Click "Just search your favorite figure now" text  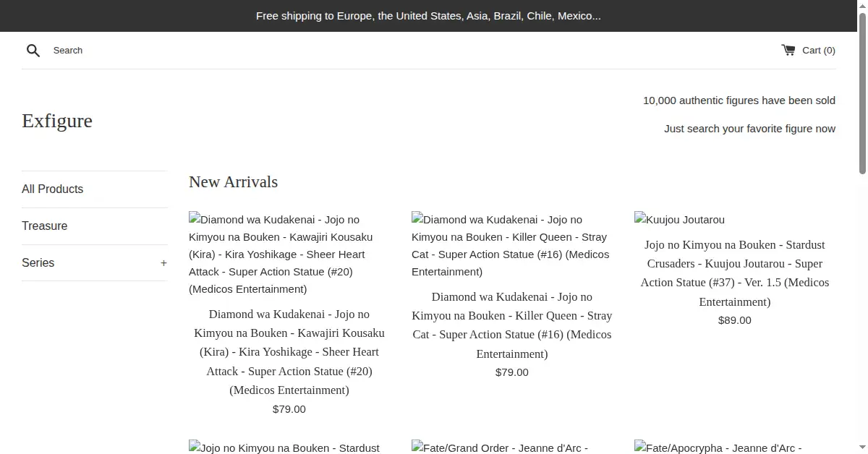(x=749, y=129)
